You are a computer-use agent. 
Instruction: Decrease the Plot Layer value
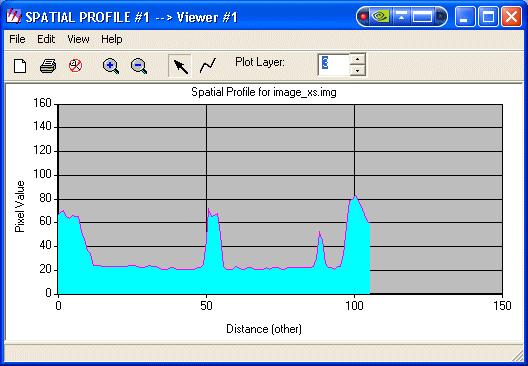pos(358,70)
